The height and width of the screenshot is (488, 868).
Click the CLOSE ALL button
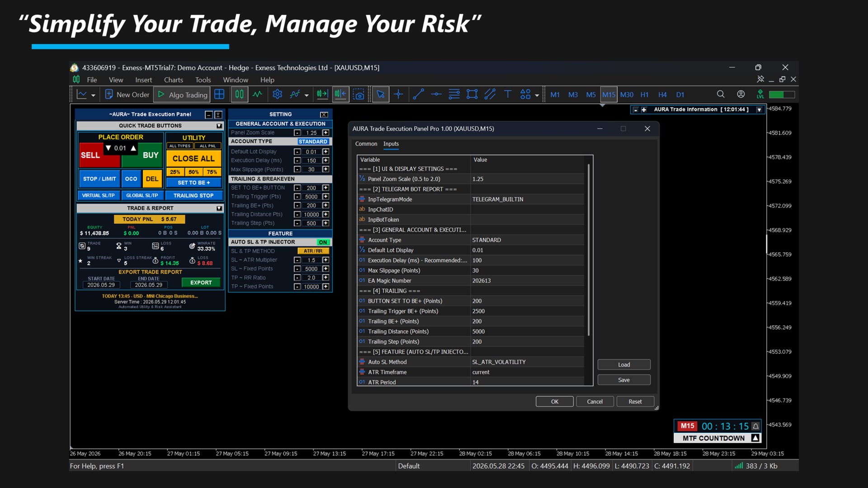[x=193, y=159]
